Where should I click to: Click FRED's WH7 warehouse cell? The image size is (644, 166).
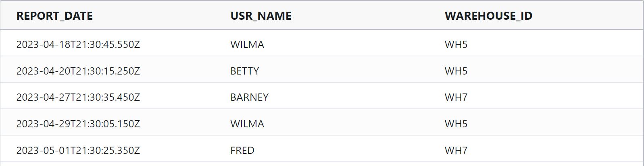[x=456, y=150]
